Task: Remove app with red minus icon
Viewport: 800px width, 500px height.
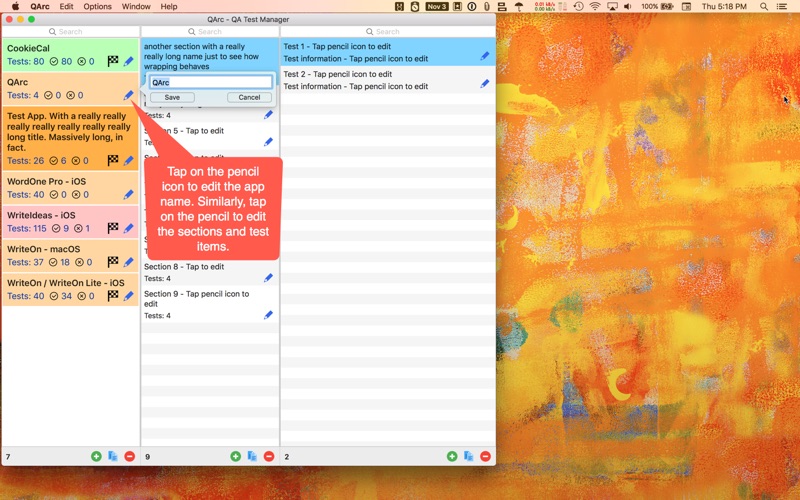Action: (130, 456)
